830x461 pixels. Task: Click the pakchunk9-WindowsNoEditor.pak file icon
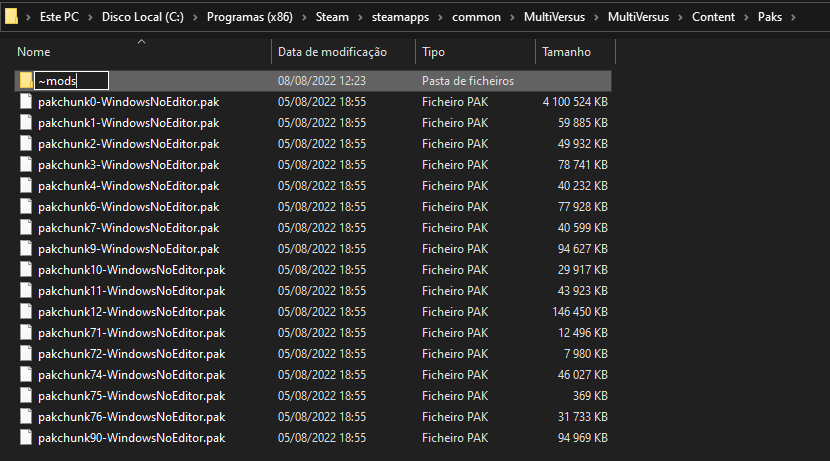pyautogui.click(x=26, y=249)
